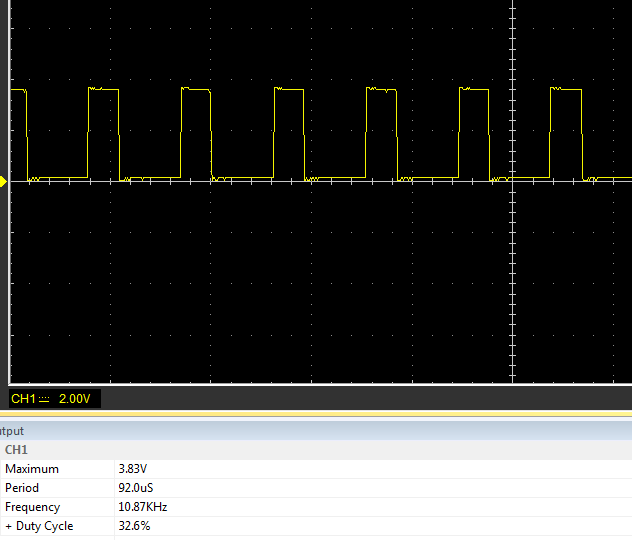Collapse the CH1 measurement group header
The width and height of the screenshot is (632, 540).
(x=16, y=450)
